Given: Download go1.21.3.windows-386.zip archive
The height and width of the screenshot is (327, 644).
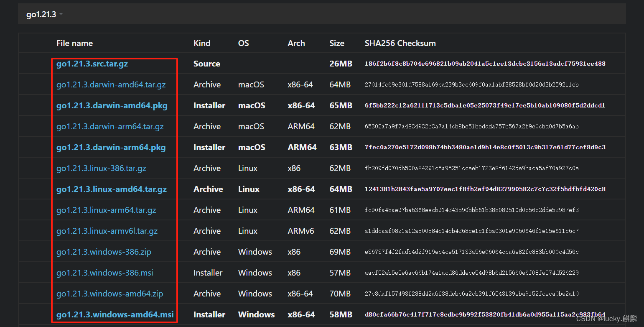Looking at the screenshot, I should point(104,252).
